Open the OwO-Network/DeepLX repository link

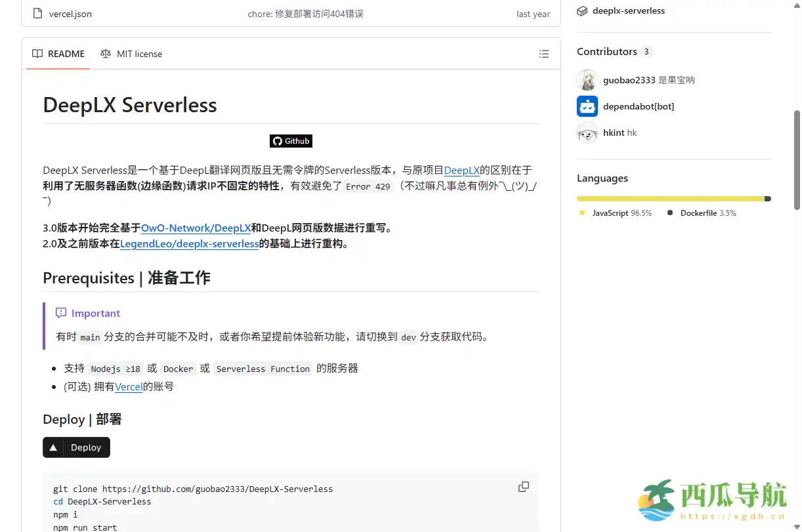click(196, 228)
